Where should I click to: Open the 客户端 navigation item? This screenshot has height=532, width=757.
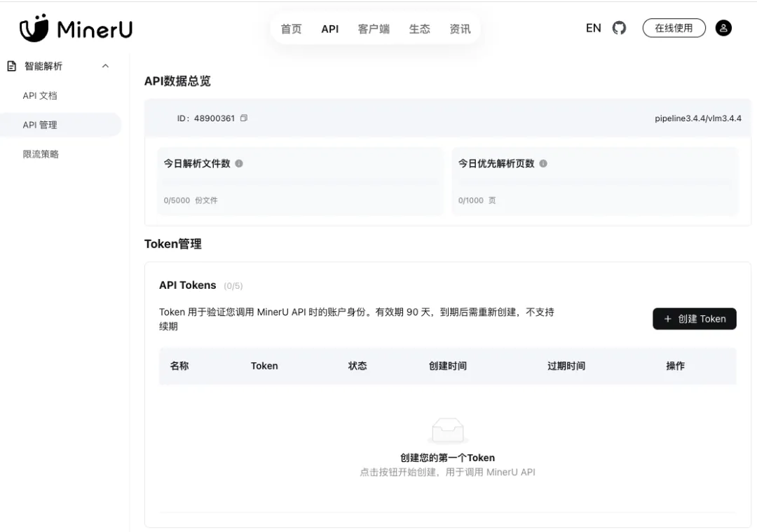click(374, 29)
